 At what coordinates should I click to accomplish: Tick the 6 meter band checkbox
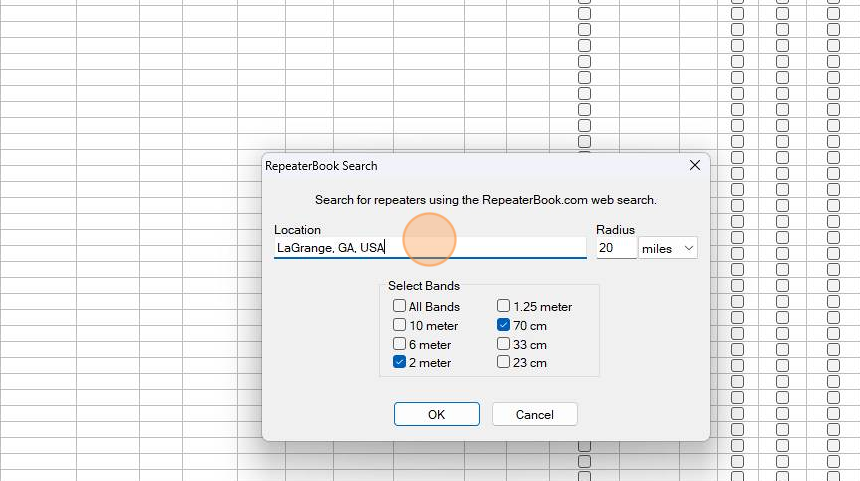[x=399, y=344]
